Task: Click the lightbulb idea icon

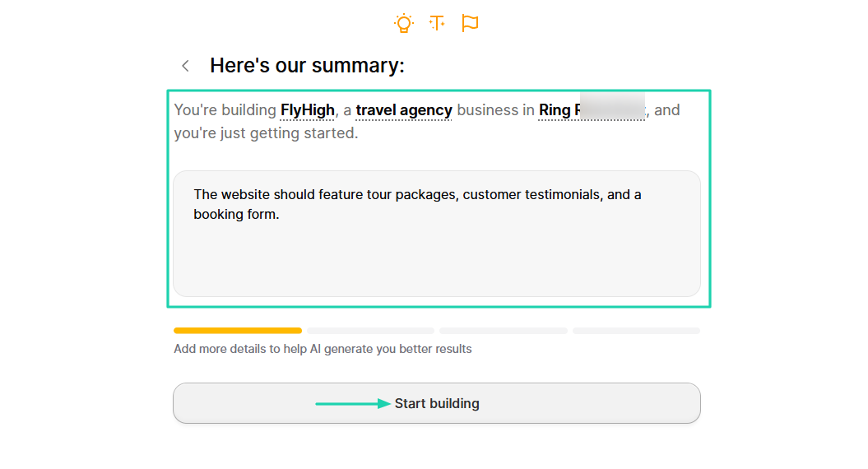Action: tap(403, 23)
